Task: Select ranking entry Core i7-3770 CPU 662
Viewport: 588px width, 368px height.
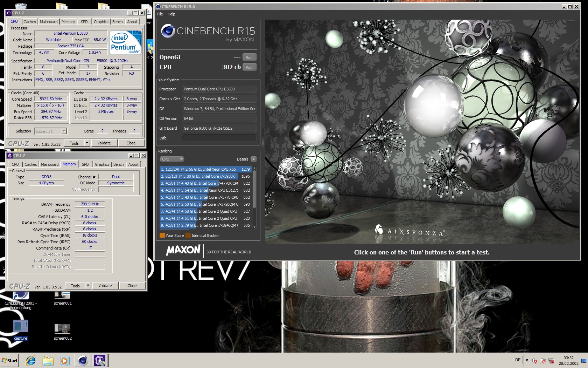Action: (x=206, y=197)
